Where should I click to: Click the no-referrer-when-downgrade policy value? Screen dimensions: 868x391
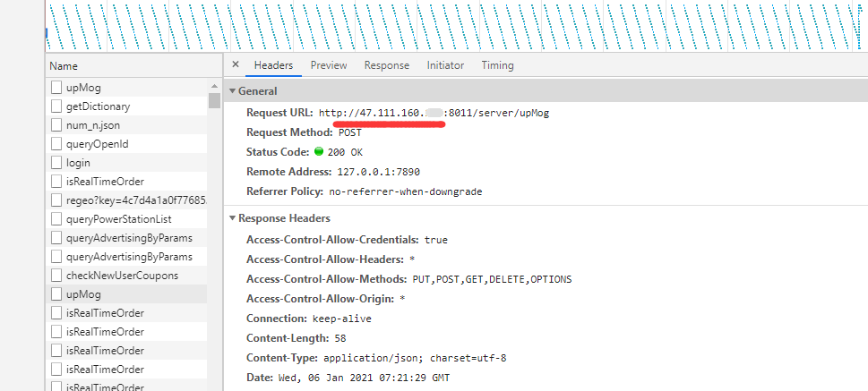click(x=406, y=191)
